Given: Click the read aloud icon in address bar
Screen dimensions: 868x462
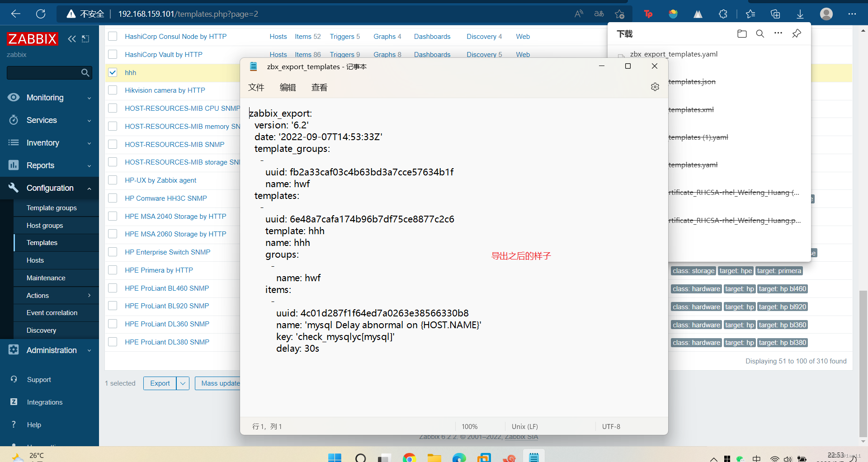Looking at the screenshot, I should 579,14.
